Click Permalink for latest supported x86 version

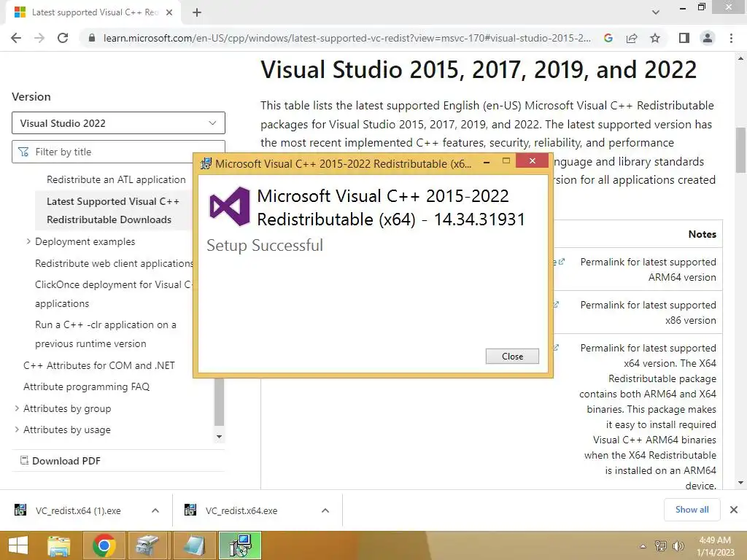click(x=648, y=312)
